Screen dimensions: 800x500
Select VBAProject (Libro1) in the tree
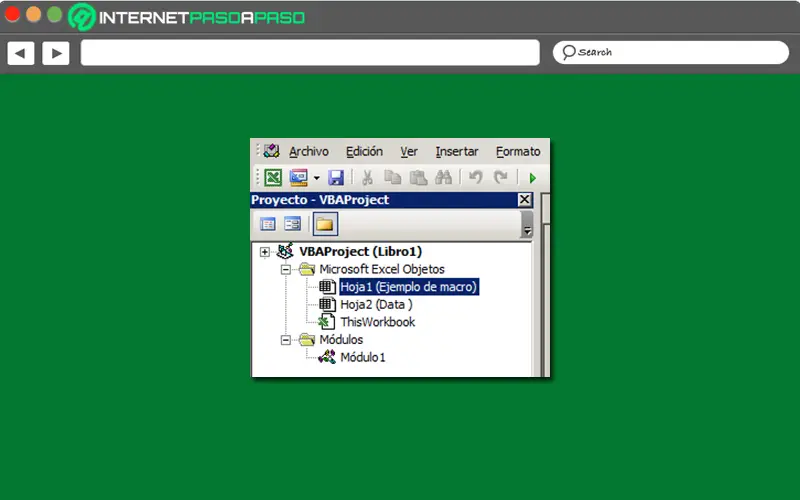pos(360,252)
